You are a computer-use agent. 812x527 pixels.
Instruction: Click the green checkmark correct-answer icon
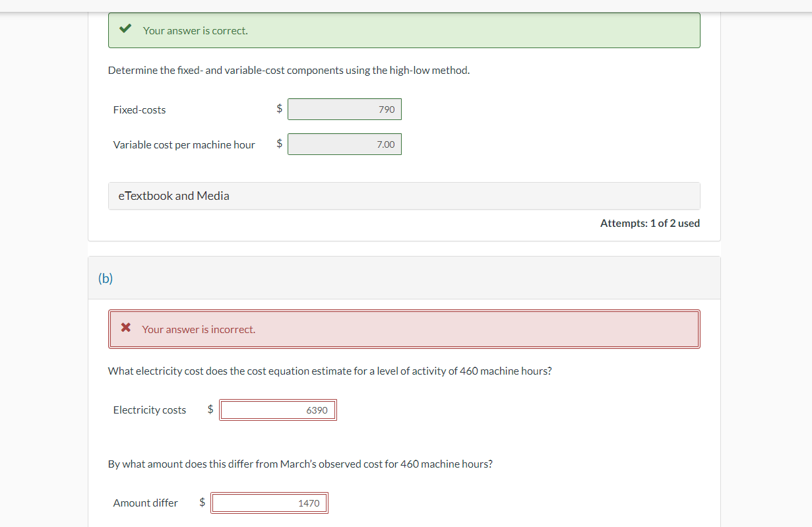coord(125,29)
